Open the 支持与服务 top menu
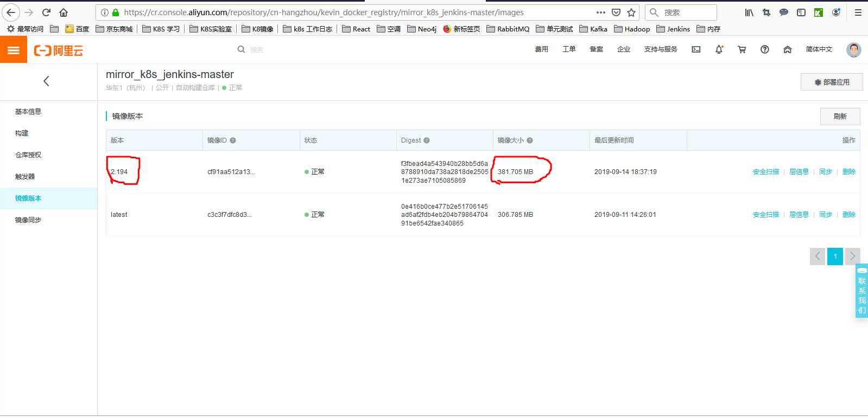This screenshot has width=868, height=417. [661, 49]
